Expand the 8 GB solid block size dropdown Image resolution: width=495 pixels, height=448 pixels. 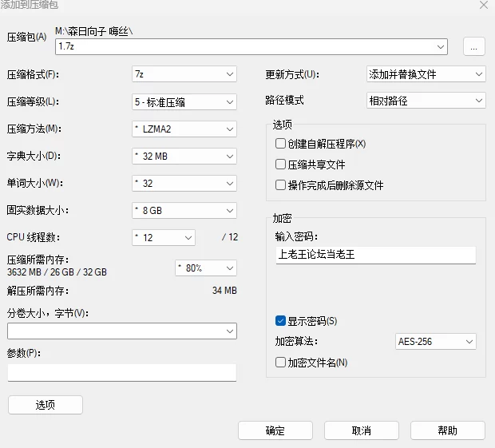[184, 211]
